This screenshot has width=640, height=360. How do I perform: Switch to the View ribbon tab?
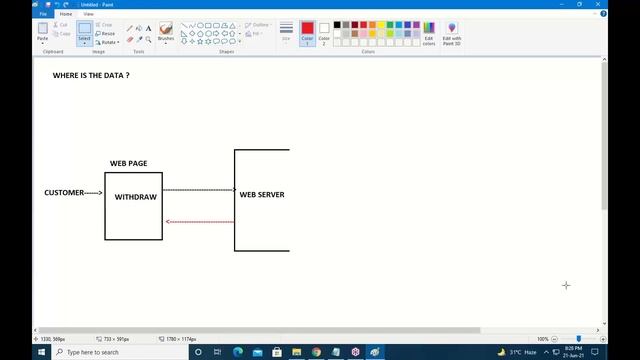(88, 14)
